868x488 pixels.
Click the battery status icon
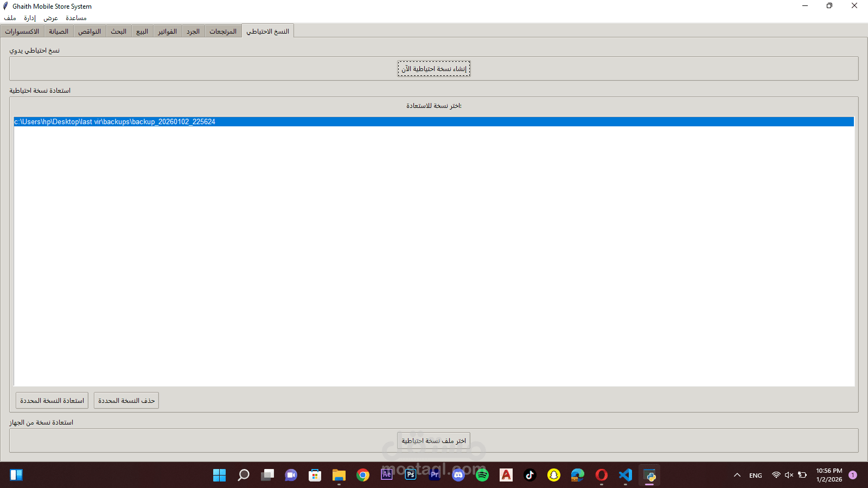[802, 475]
